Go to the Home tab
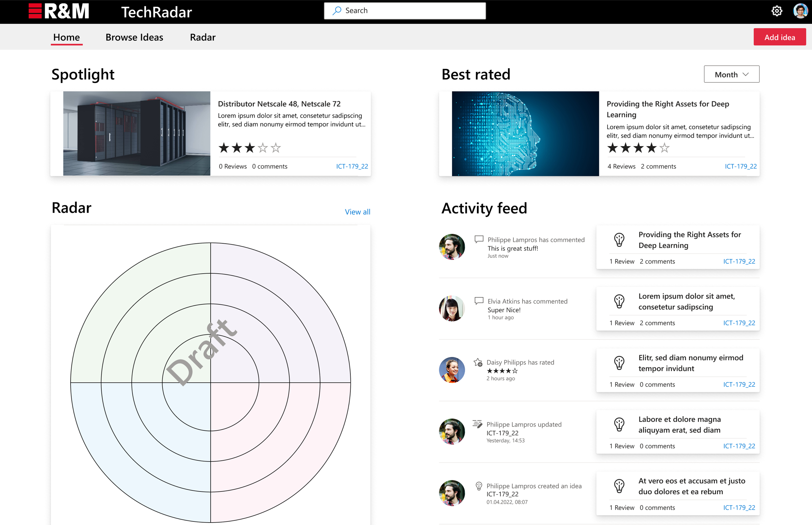The image size is (812, 525). pyautogui.click(x=66, y=37)
